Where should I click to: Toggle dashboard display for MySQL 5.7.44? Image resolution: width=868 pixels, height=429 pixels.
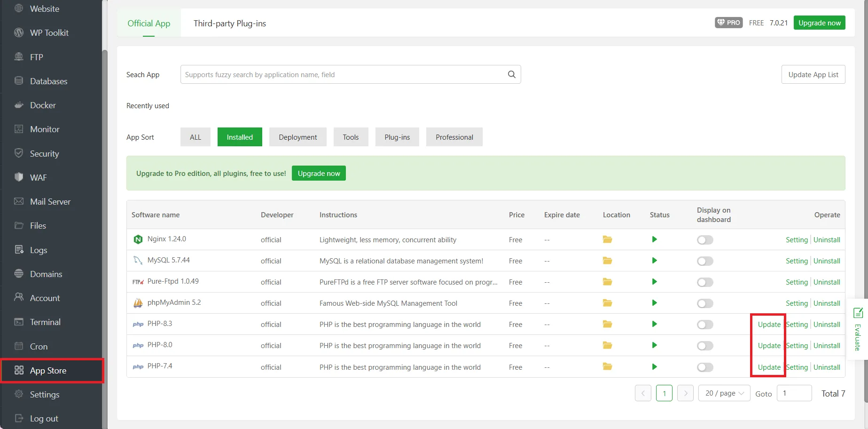pos(705,261)
